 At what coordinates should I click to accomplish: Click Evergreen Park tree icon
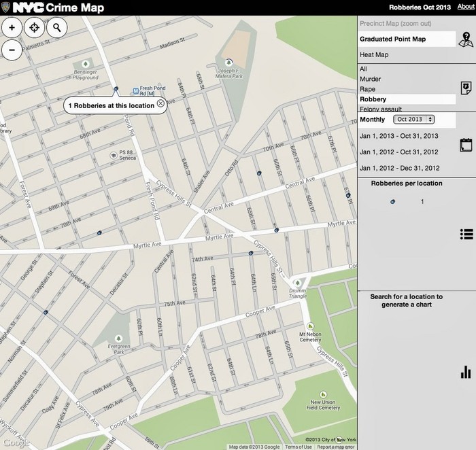119,338
